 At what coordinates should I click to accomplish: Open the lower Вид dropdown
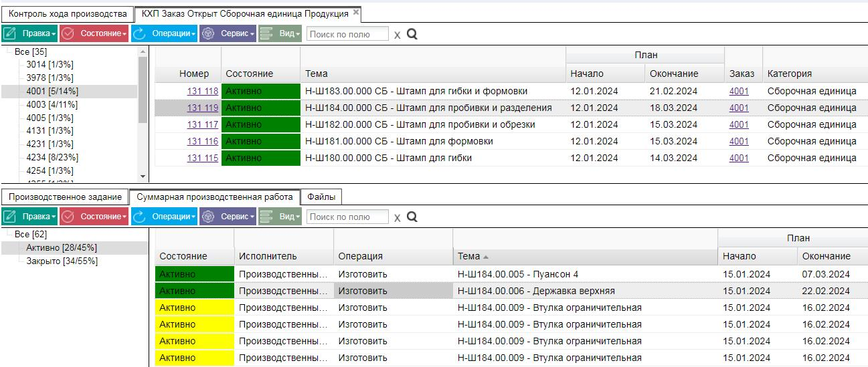(280, 217)
